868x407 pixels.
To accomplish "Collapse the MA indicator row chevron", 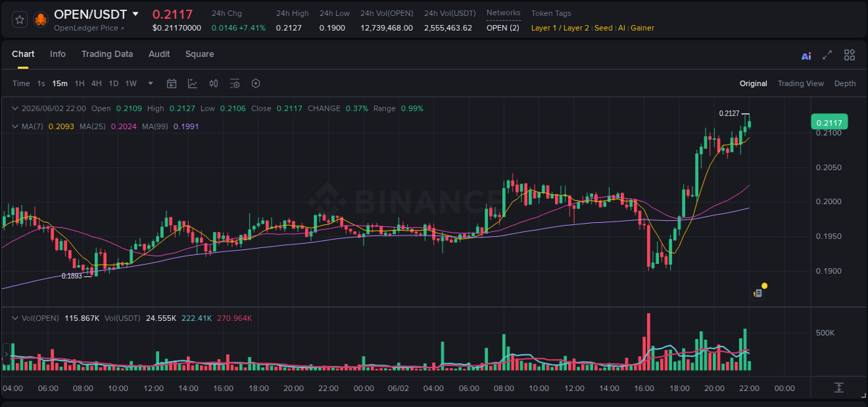I will (15, 126).
